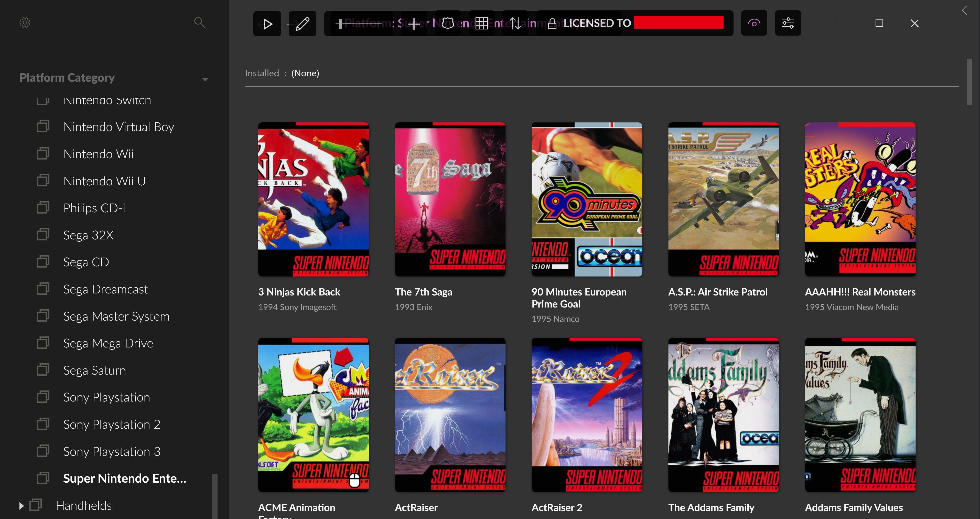Click the badge-shaped icon in the toolbar

[448, 24]
